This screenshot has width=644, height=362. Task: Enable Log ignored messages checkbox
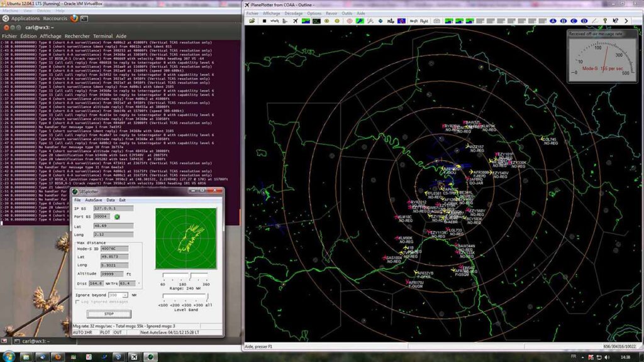[x=78, y=302]
